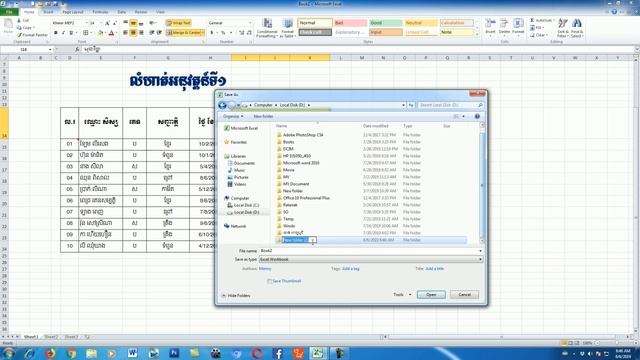Switch to Data ribbon tab
Screen dimensions: 640x360
pyautogui.click(x=122, y=12)
